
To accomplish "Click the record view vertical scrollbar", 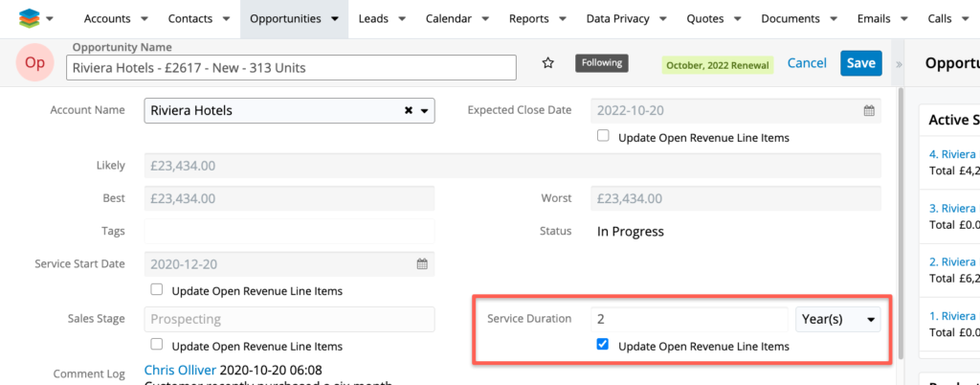I will [900, 223].
